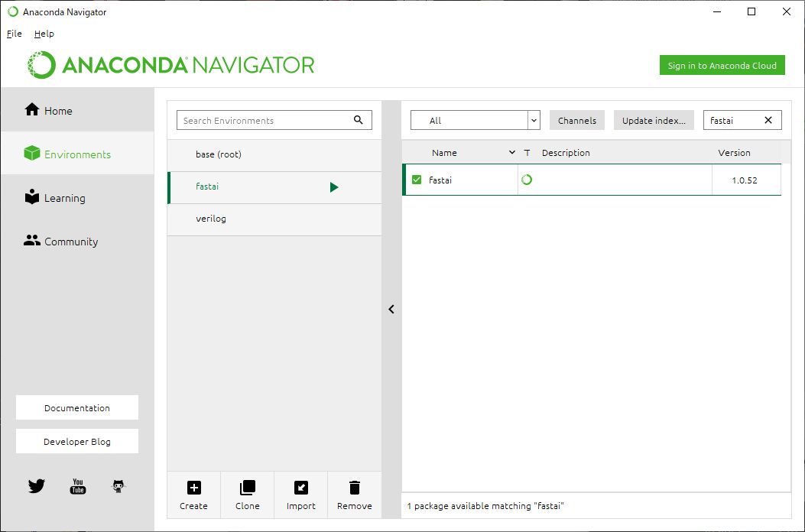Open the package filter dropdown showing All
This screenshot has width=805, height=532.
point(475,120)
